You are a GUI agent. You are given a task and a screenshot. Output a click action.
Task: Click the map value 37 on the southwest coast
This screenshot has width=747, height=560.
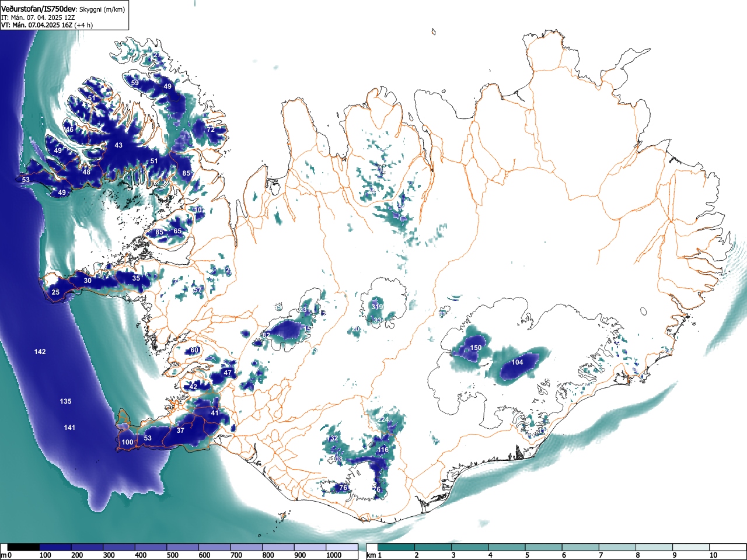[x=180, y=430]
